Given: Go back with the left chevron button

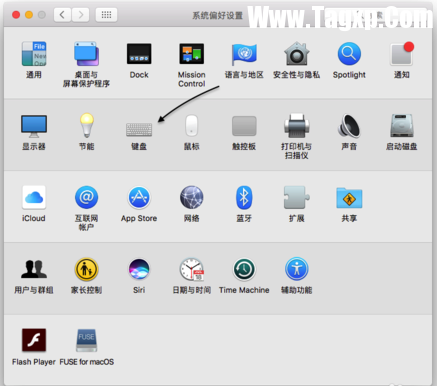Looking at the screenshot, I should (62, 15).
